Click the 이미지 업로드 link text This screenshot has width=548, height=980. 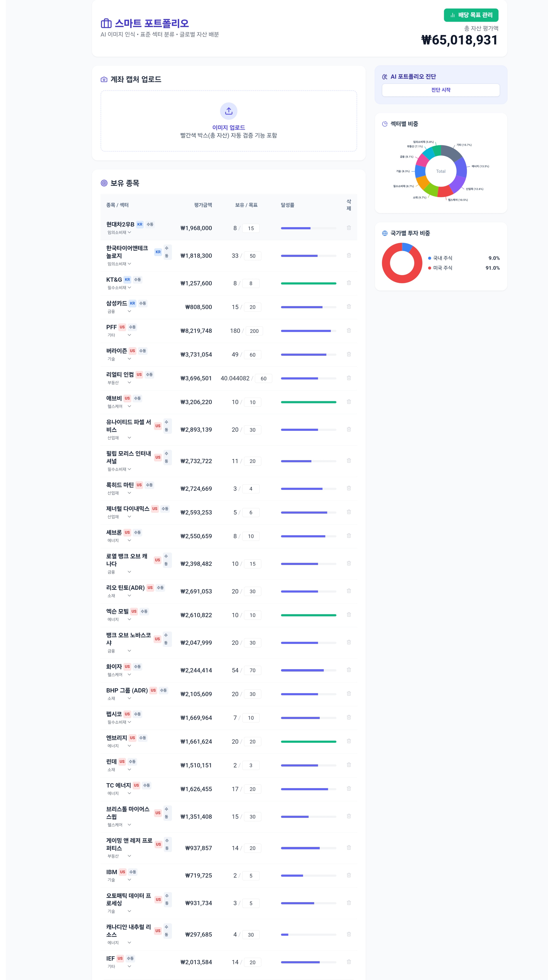pos(229,128)
